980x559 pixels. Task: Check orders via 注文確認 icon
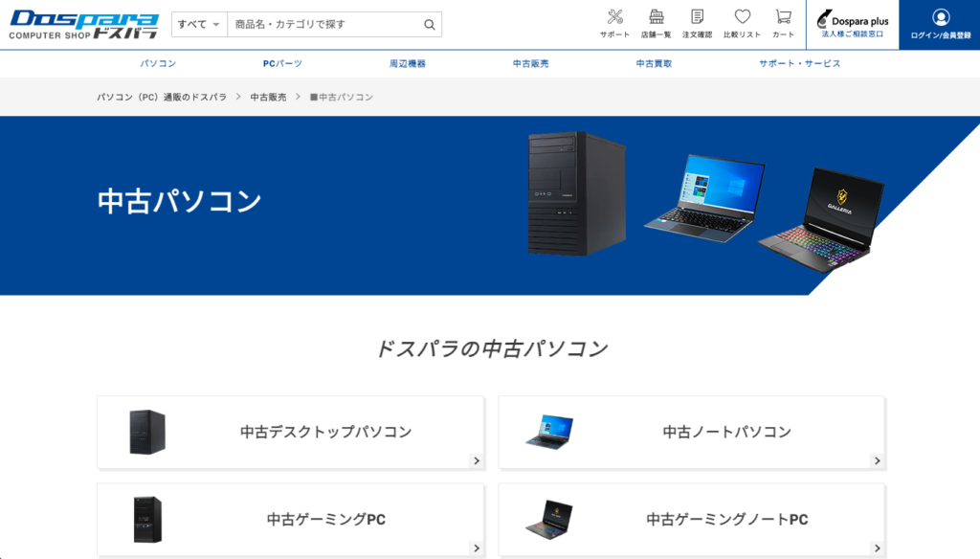[x=697, y=17]
